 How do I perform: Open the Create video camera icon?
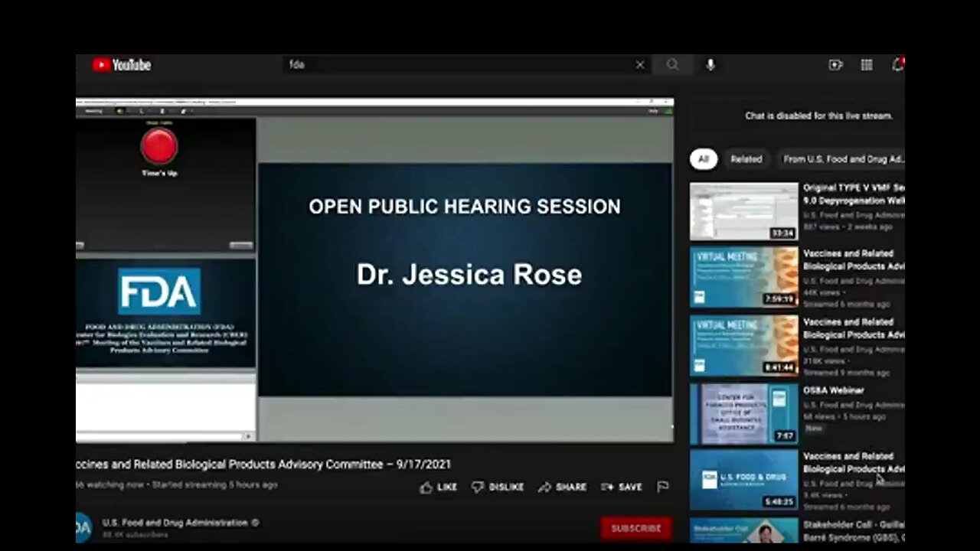coord(835,65)
